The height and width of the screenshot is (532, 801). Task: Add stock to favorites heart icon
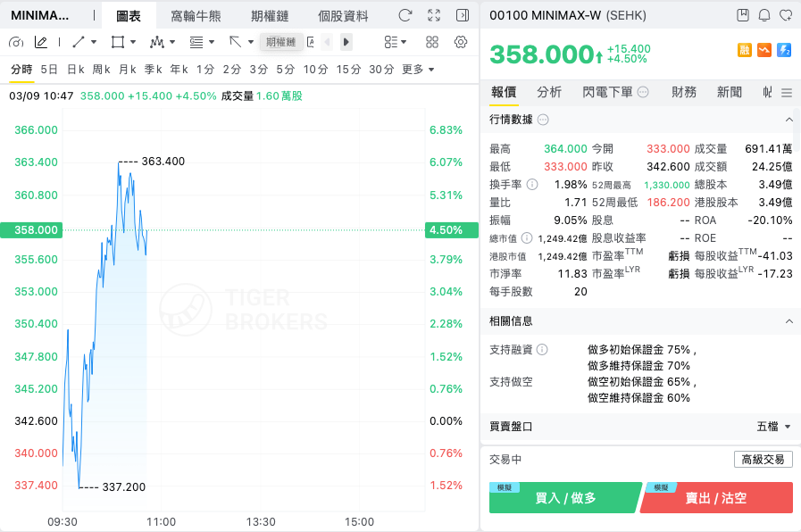point(786,15)
